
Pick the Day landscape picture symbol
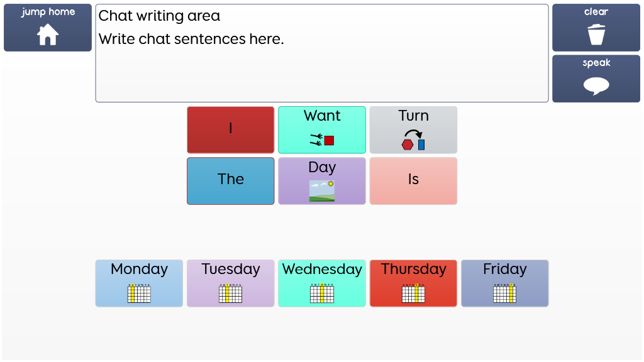tap(322, 191)
